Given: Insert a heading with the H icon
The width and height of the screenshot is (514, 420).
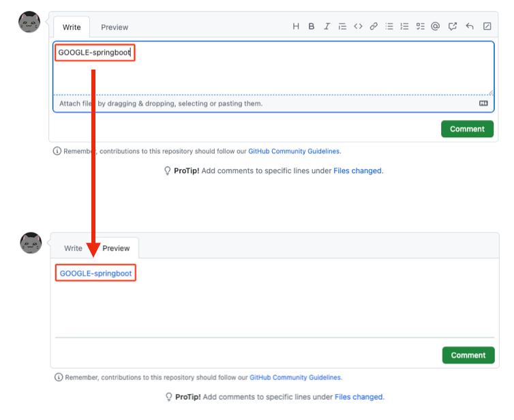Looking at the screenshot, I should pos(296,26).
